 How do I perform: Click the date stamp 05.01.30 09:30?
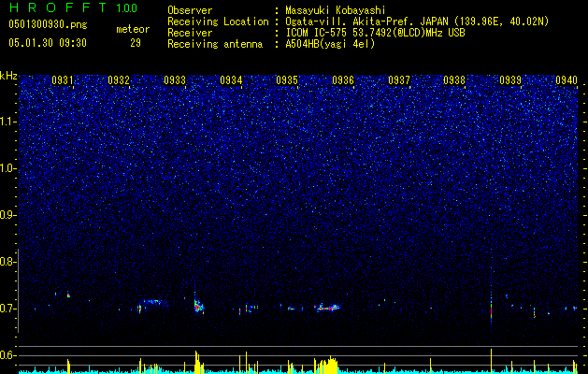click(x=48, y=43)
